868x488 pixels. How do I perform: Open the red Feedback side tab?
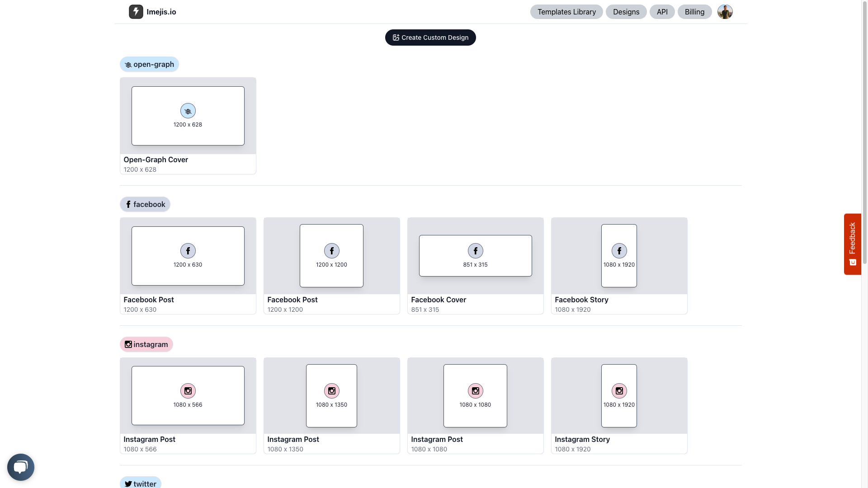pyautogui.click(x=853, y=244)
